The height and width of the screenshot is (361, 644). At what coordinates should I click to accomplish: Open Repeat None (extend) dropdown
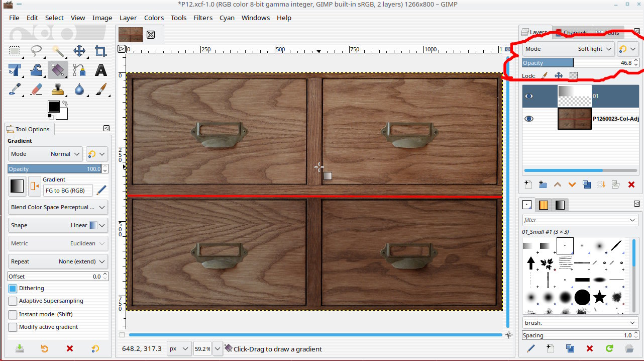click(x=58, y=261)
